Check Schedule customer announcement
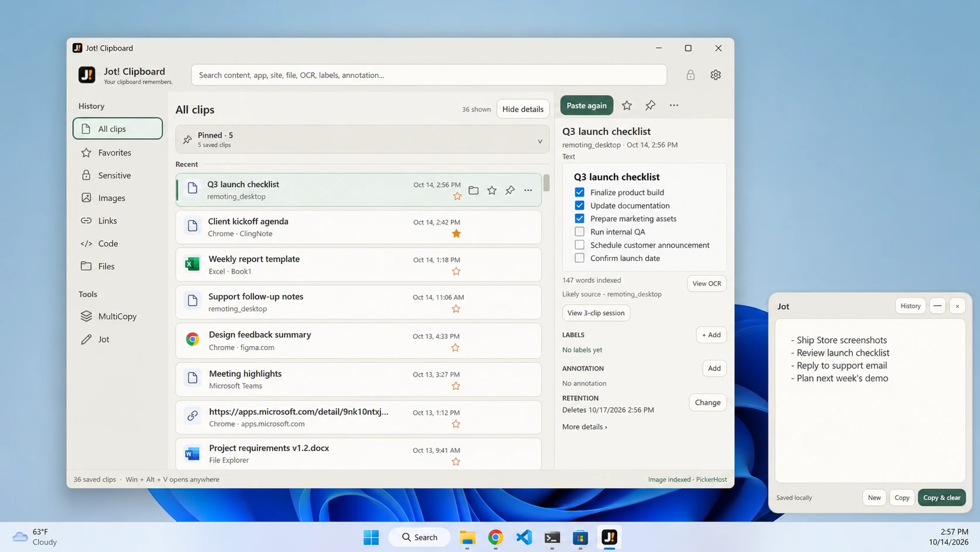The image size is (980, 552). pyautogui.click(x=580, y=245)
